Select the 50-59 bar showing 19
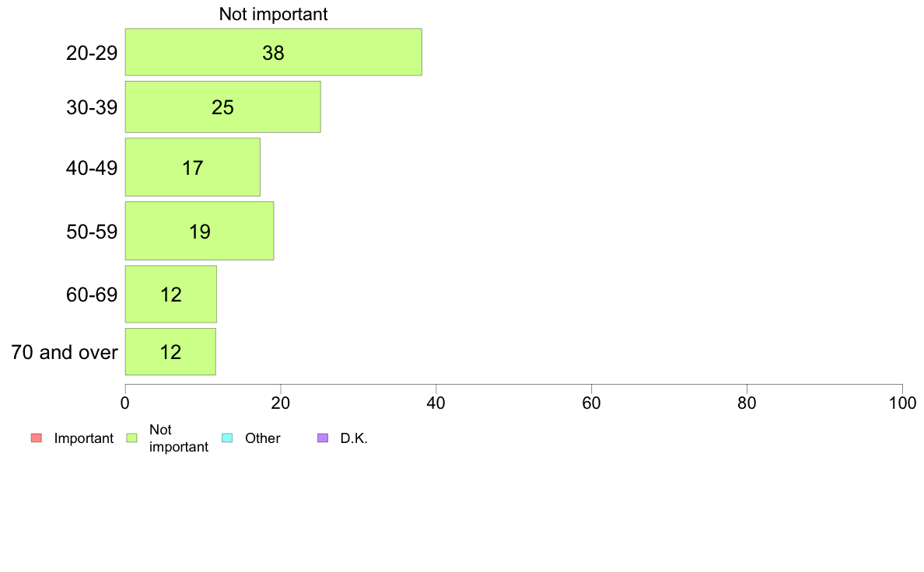 (199, 231)
